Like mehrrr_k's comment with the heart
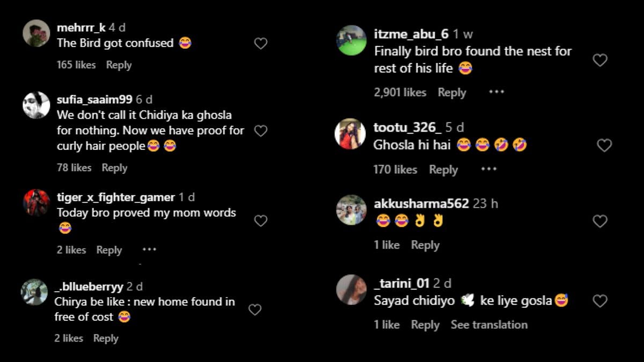This screenshot has height=362, width=644. coord(261,43)
